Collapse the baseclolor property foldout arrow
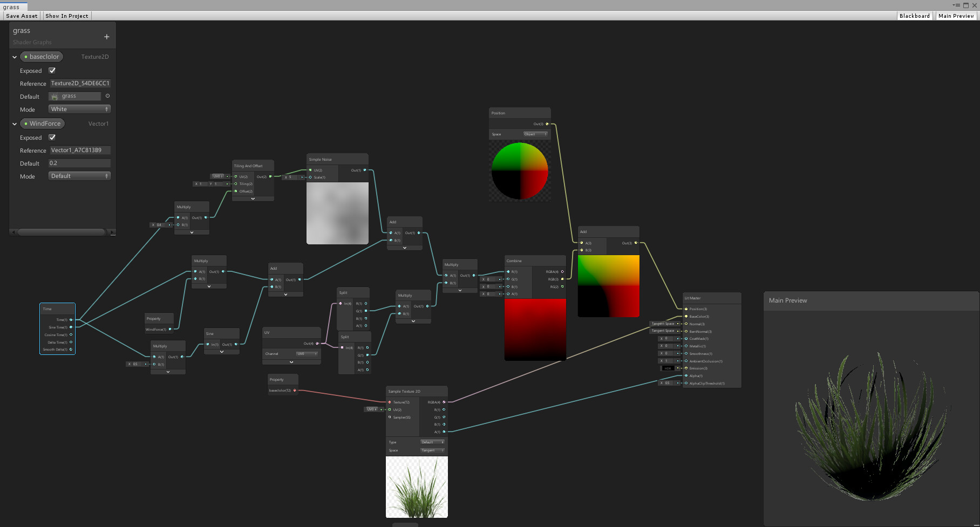The height and width of the screenshot is (527, 980). point(15,57)
